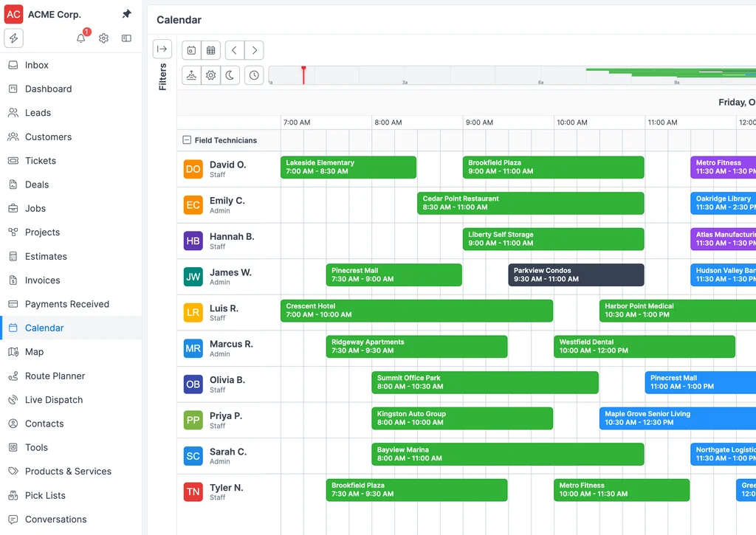Go to next day arrow
Image resolution: width=756 pixels, height=535 pixels.
pyautogui.click(x=254, y=50)
